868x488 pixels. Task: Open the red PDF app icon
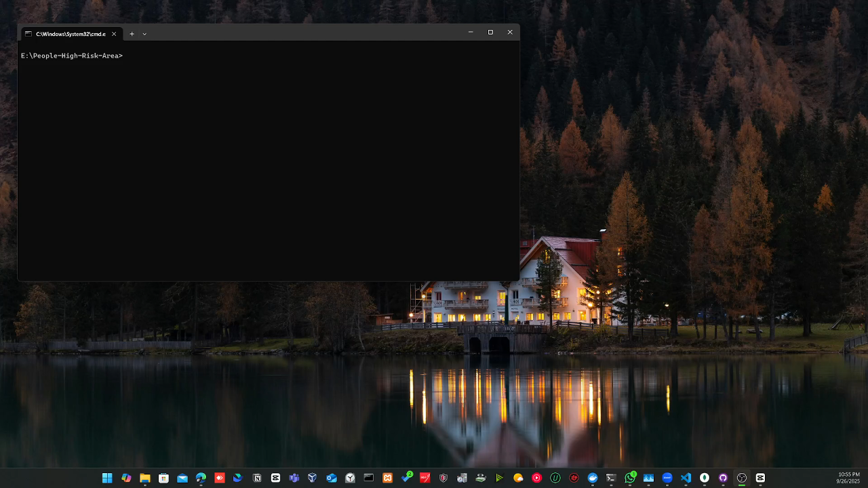pos(425,478)
